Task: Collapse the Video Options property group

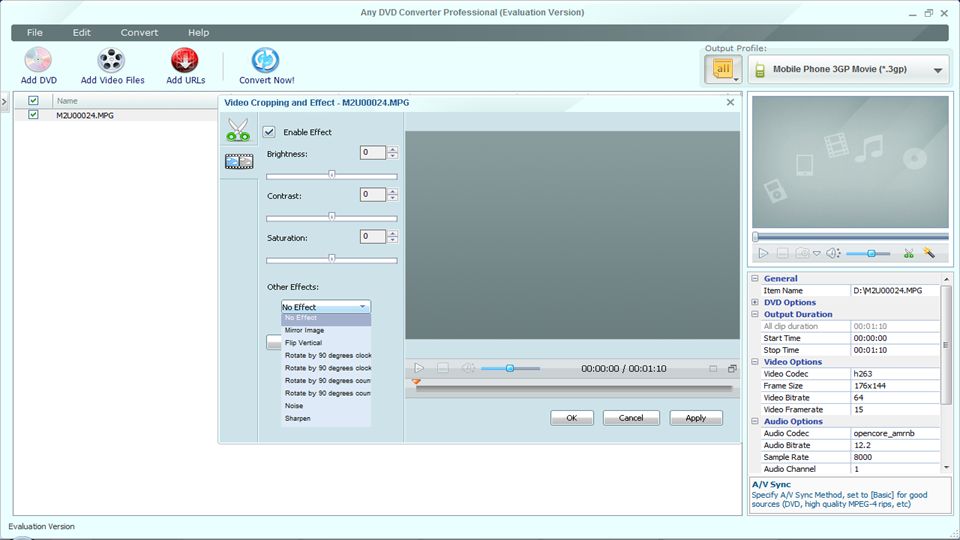Action: [755, 362]
